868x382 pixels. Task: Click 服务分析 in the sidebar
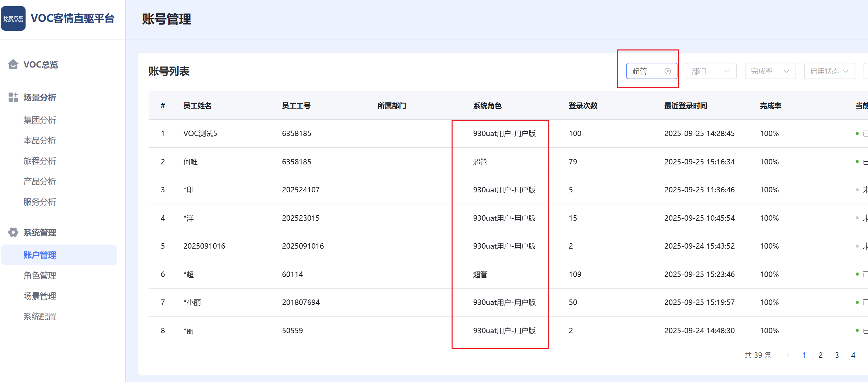click(40, 202)
